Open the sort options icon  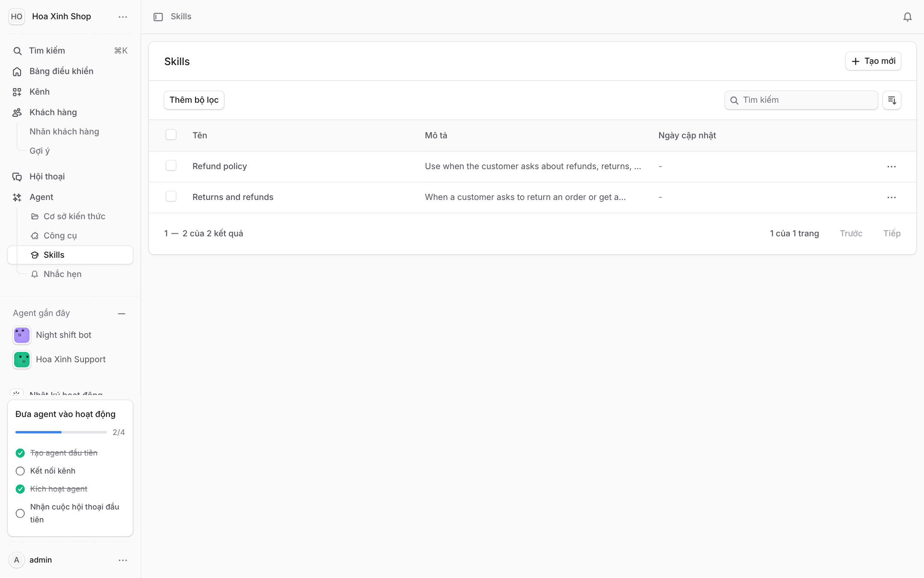[x=892, y=100]
